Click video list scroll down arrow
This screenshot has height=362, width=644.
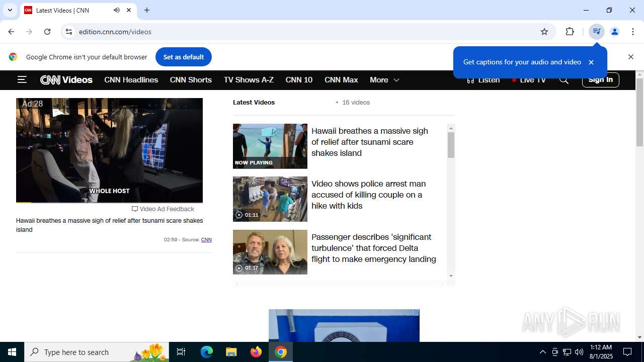[x=451, y=276]
